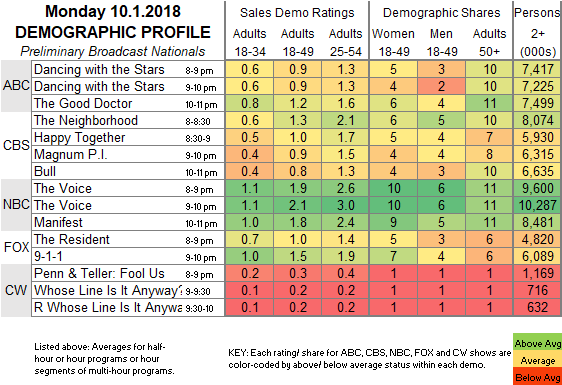Click the ABC network label

point(16,86)
